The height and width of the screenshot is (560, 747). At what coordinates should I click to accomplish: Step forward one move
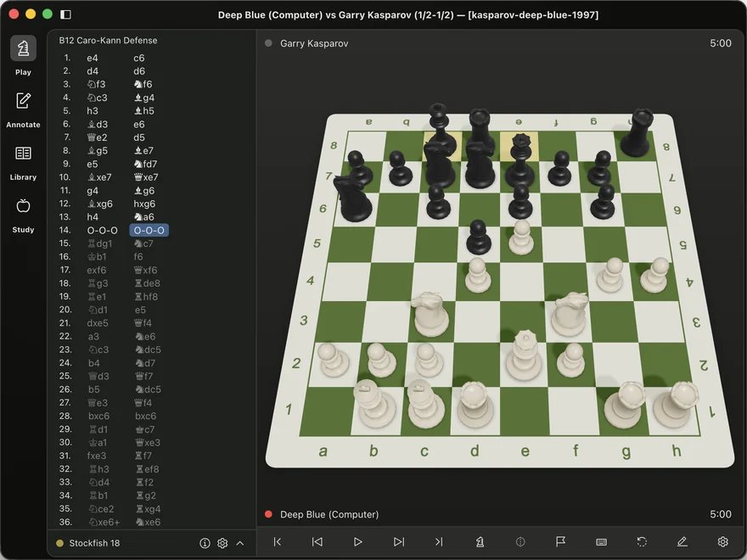pos(398,541)
